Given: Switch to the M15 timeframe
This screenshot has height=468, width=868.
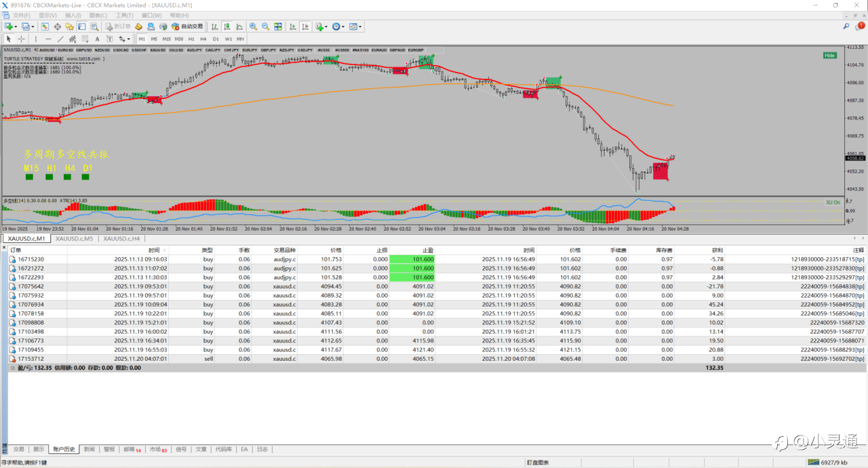Looking at the screenshot, I should (166, 39).
